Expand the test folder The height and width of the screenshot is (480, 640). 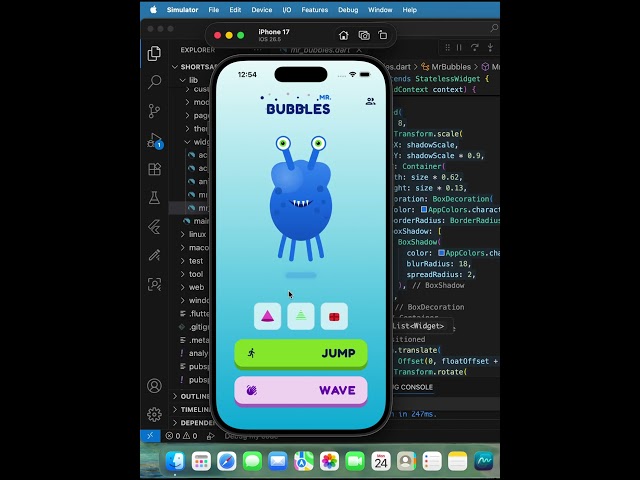[x=182, y=261]
